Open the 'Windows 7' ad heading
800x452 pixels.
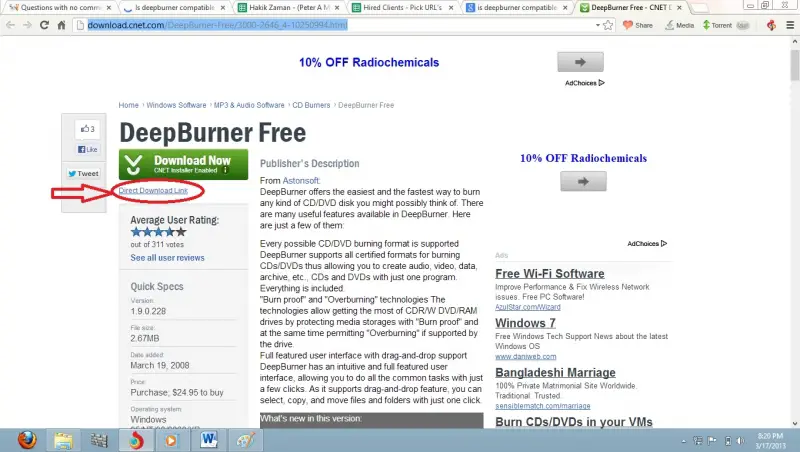525,323
